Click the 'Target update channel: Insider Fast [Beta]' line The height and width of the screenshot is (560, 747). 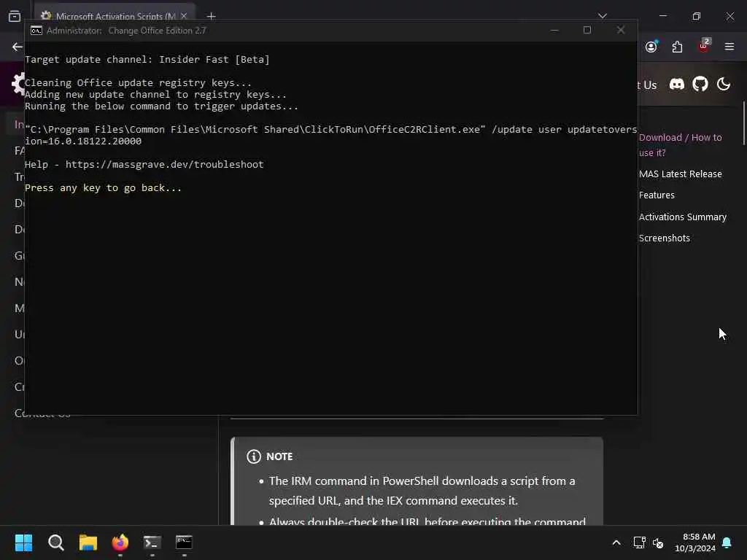pyautogui.click(x=147, y=60)
